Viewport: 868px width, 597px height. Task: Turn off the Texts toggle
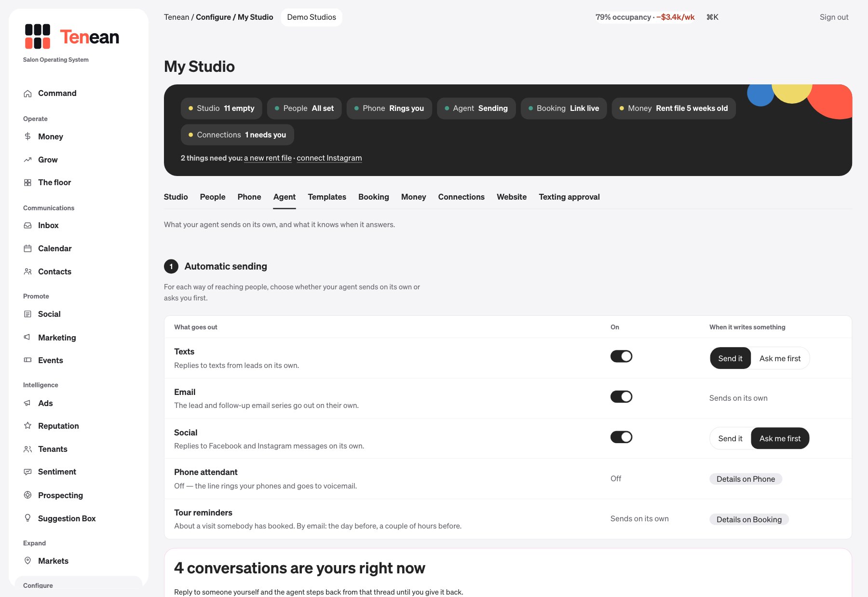point(621,356)
